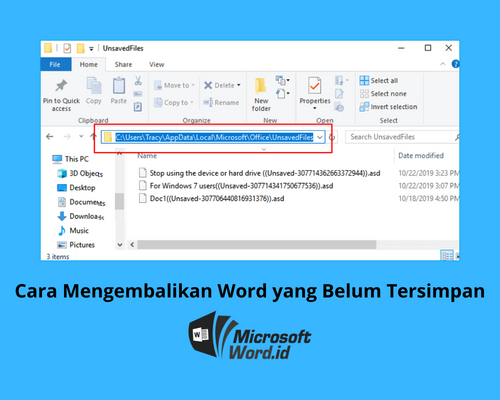This screenshot has height=400, width=500.
Task: Click Quick Access Toolbar new folder icon
Action: coord(80,48)
